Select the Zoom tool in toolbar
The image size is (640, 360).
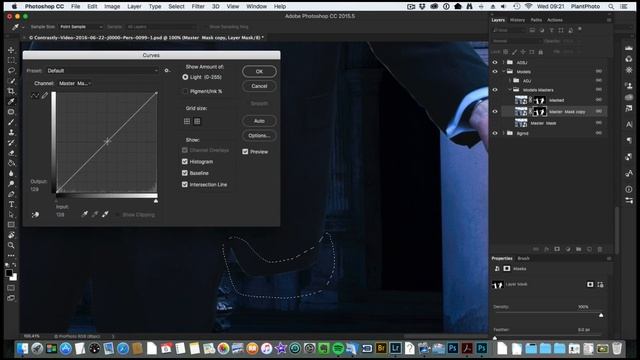tap(11, 245)
